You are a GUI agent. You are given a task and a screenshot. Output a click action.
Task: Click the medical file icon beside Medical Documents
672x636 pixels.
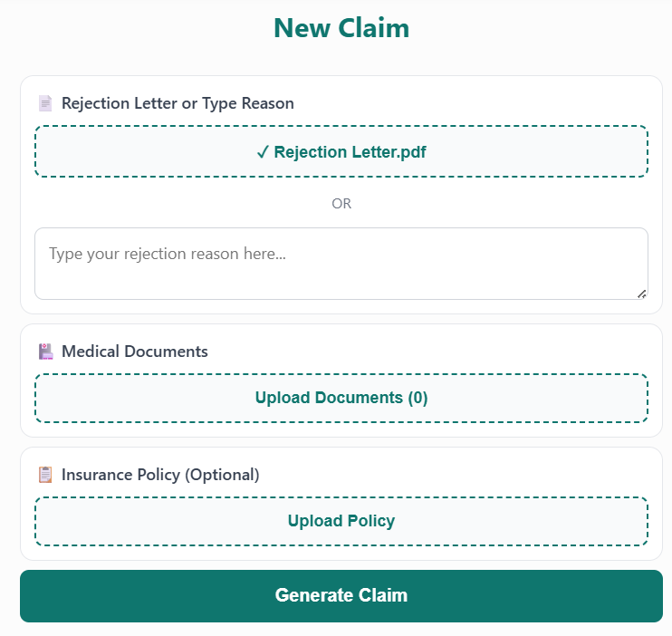click(x=45, y=352)
